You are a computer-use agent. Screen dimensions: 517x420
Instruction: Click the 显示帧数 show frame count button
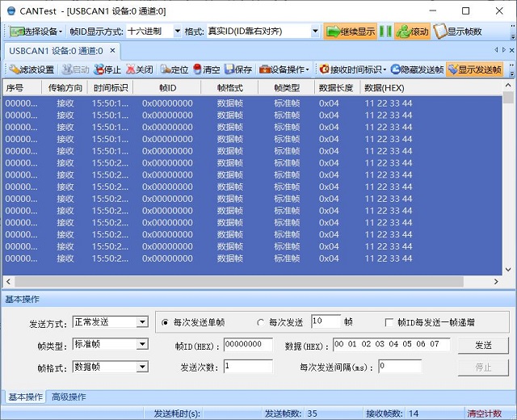(x=458, y=31)
